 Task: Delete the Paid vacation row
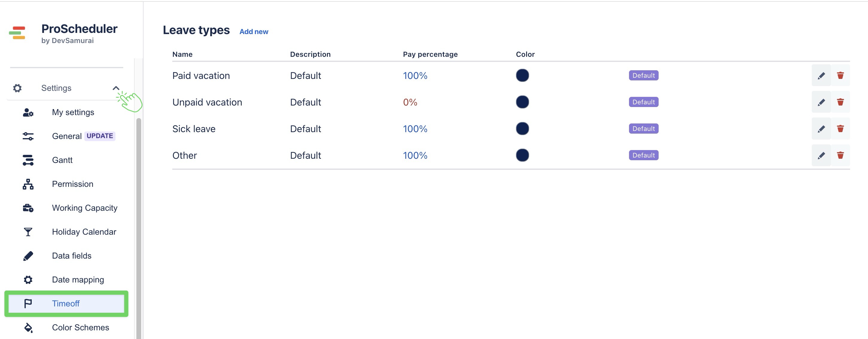coord(840,75)
